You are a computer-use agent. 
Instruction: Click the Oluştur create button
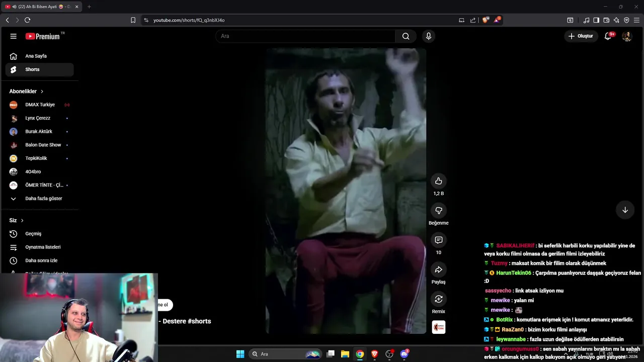(581, 36)
